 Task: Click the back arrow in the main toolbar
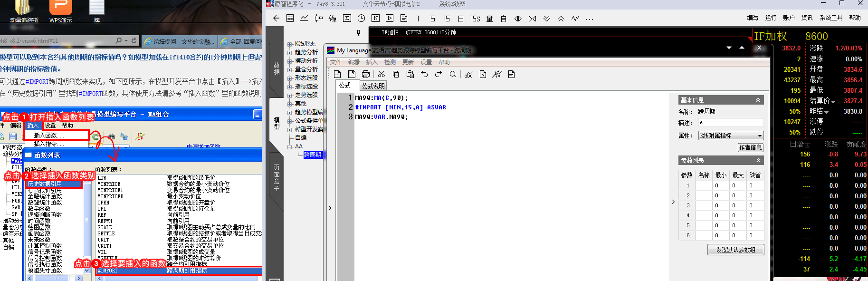(277, 19)
